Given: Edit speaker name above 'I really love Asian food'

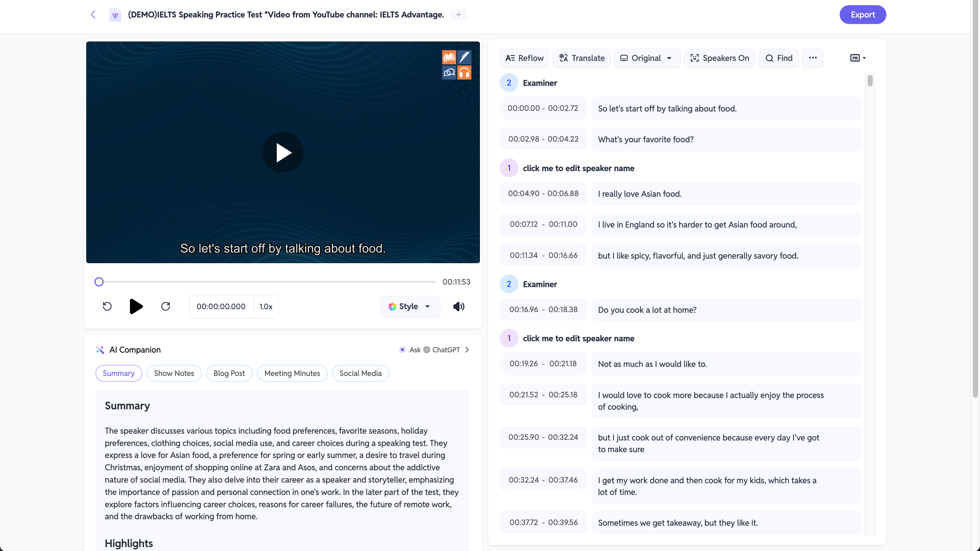Looking at the screenshot, I should [579, 168].
